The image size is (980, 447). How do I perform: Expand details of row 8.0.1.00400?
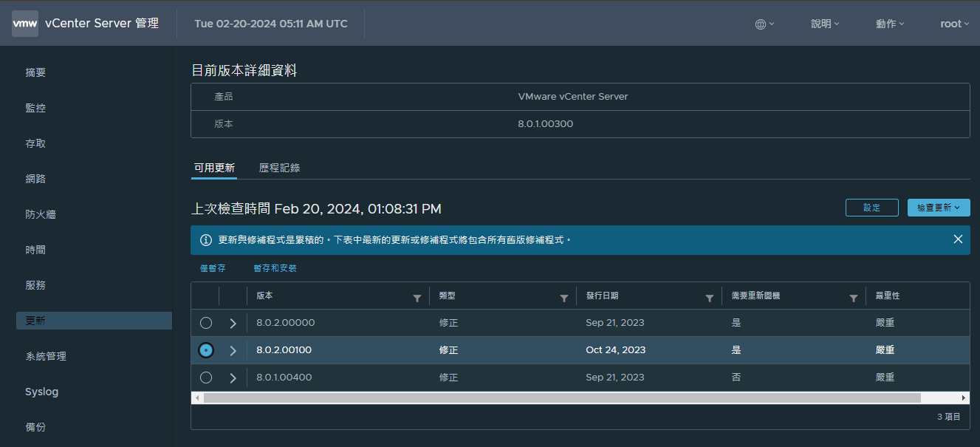[x=233, y=378]
